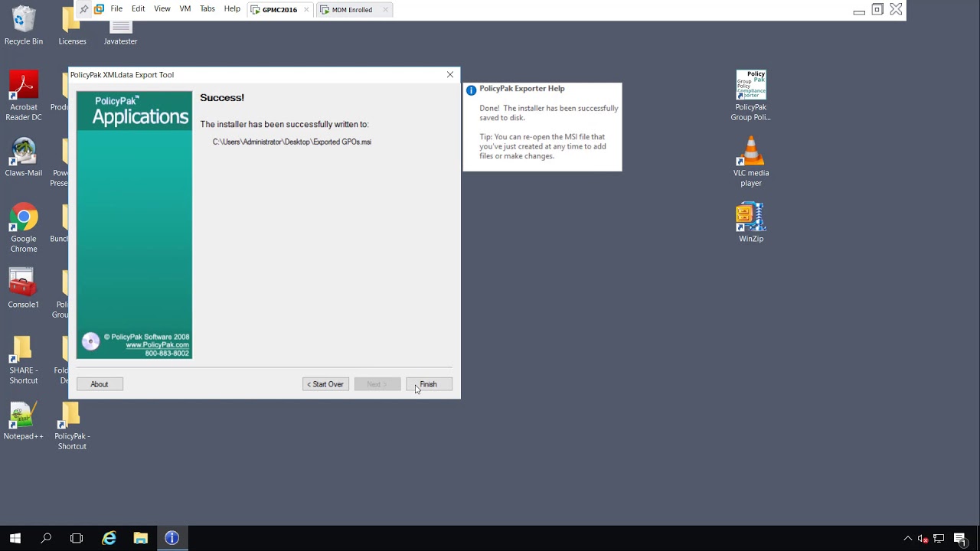Image resolution: width=980 pixels, height=551 pixels.
Task: Close the MDM Enrolled tab
Action: click(385, 10)
